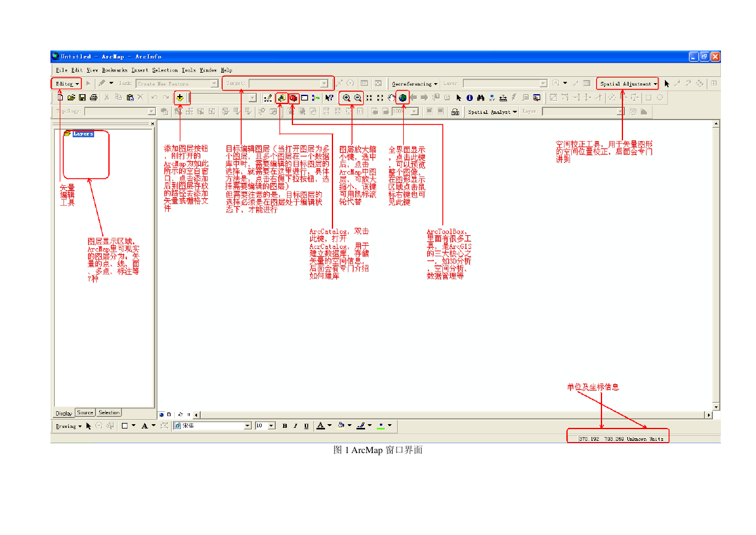
Task: Click the Go To XY icon
Action: point(491,97)
